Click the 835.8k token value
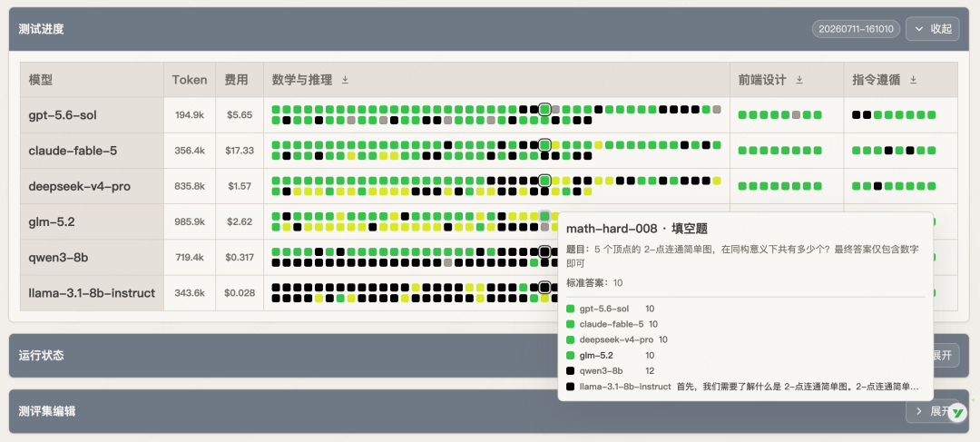The height and width of the screenshot is (442, 980). point(190,186)
